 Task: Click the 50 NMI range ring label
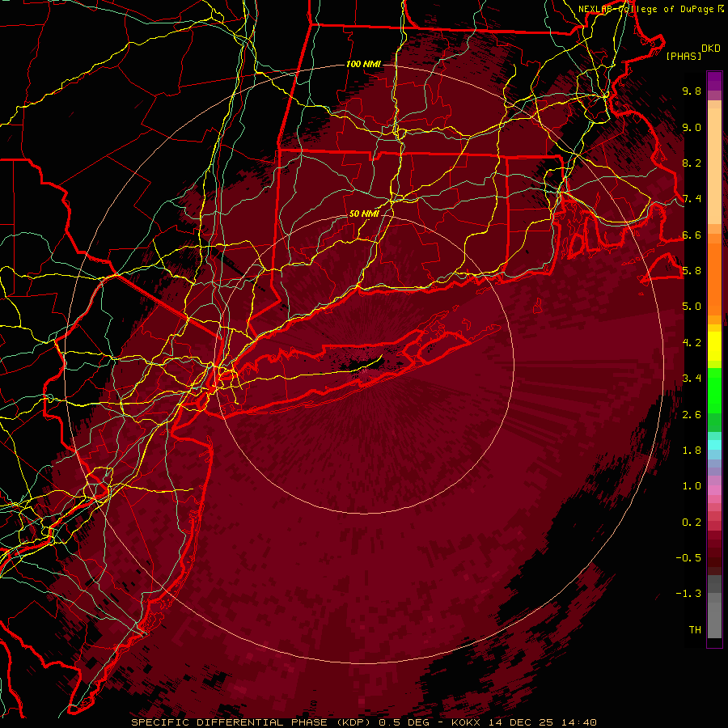(x=364, y=214)
